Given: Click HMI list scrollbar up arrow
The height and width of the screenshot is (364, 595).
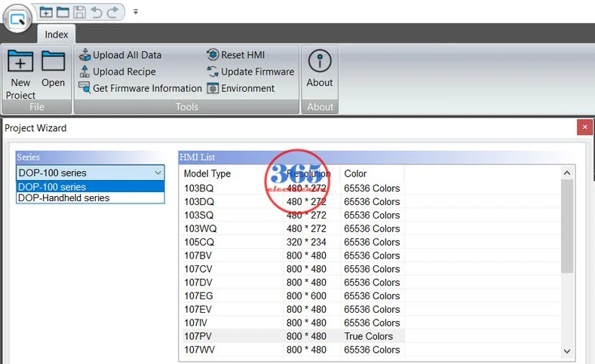Looking at the screenshot, I should pyautogui.click(x=567, y=173).
